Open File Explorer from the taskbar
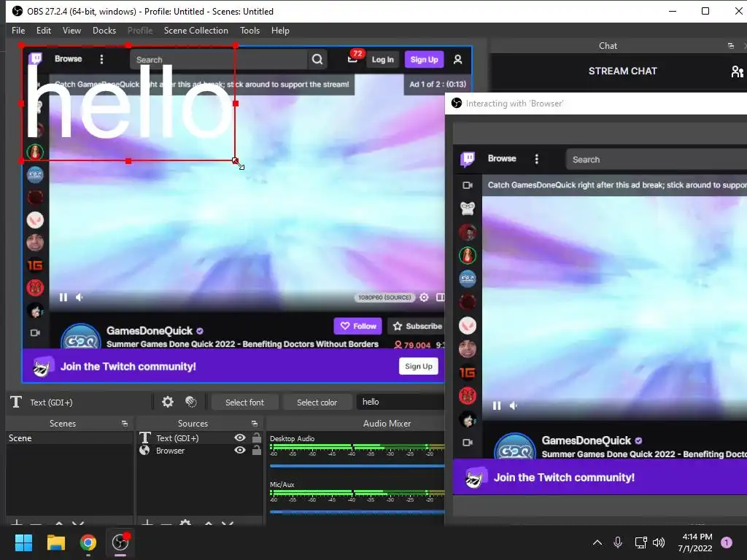 click(55, 542)
